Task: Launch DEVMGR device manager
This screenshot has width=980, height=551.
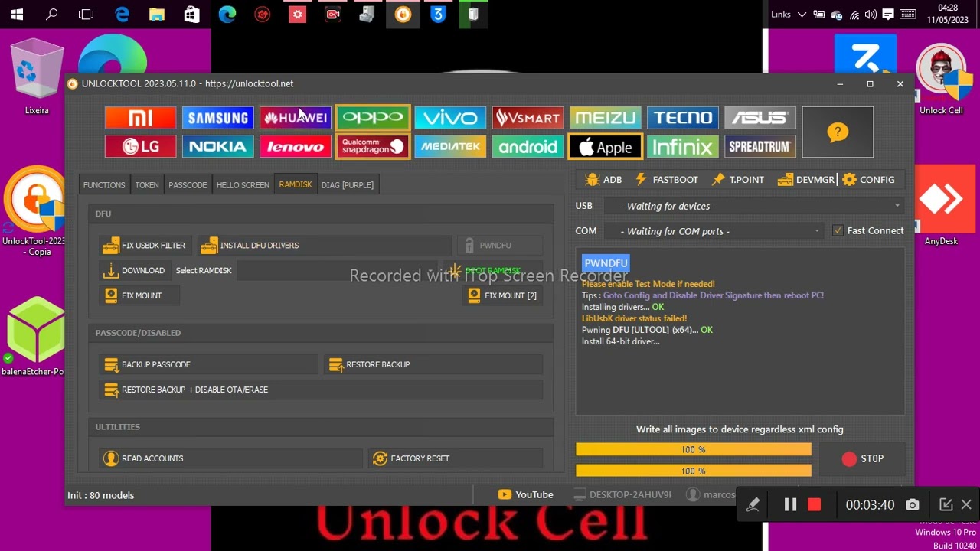Action: point(805,180)
